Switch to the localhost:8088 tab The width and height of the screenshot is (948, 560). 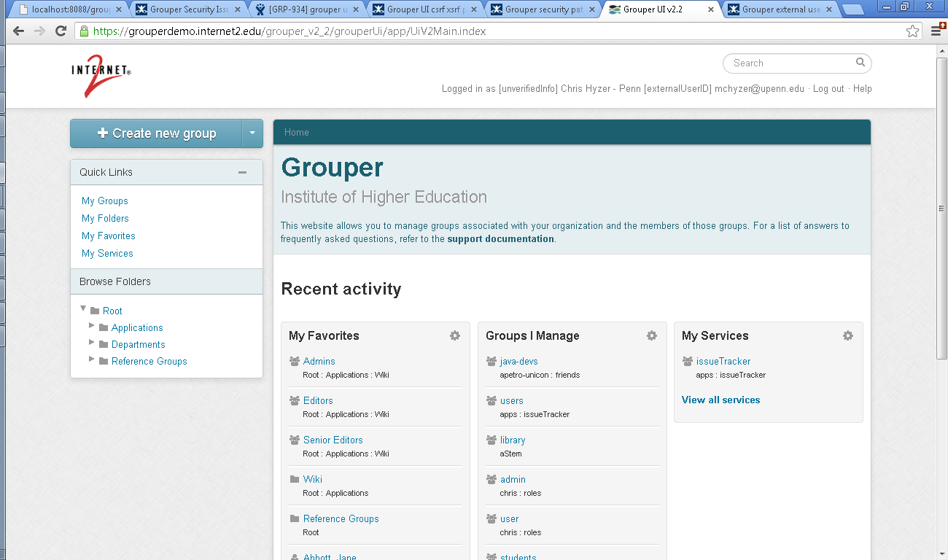69,9
